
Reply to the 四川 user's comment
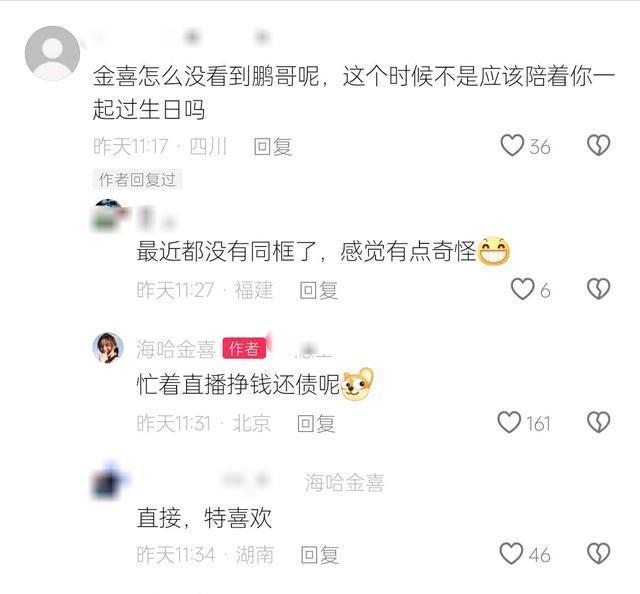272,147
